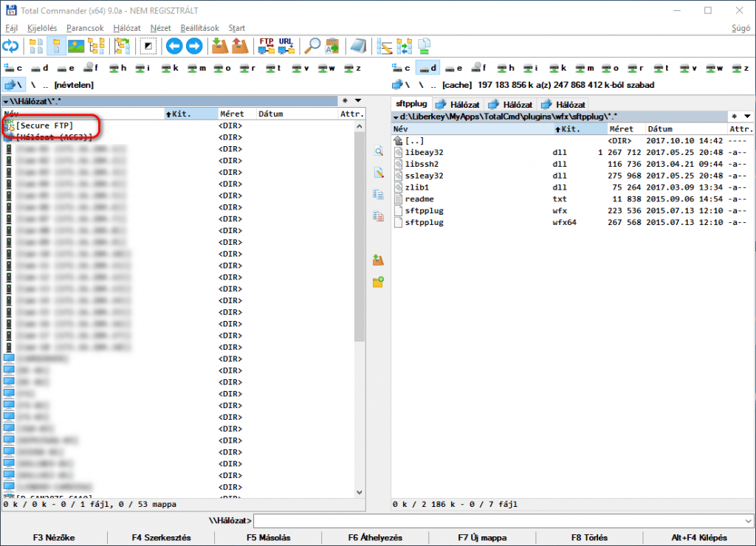Show the directory tree view icon
756x546 pixels.
coord(97,46)
